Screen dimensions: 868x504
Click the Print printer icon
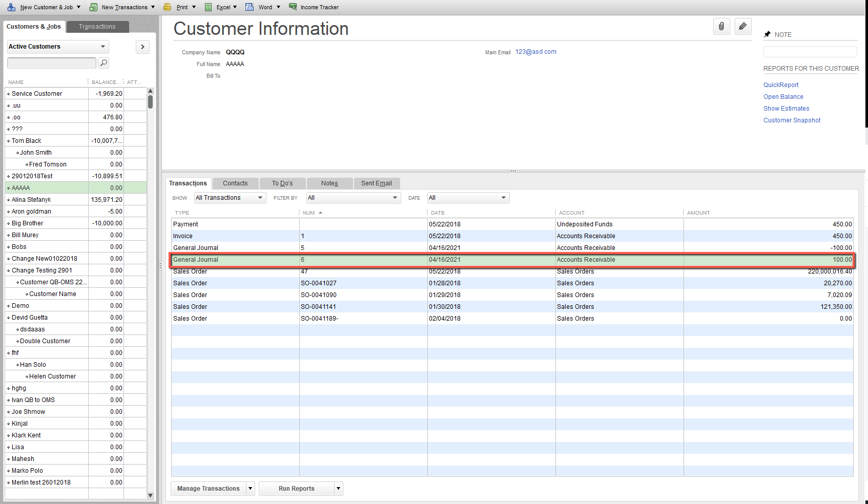click(x=168, y=7)
